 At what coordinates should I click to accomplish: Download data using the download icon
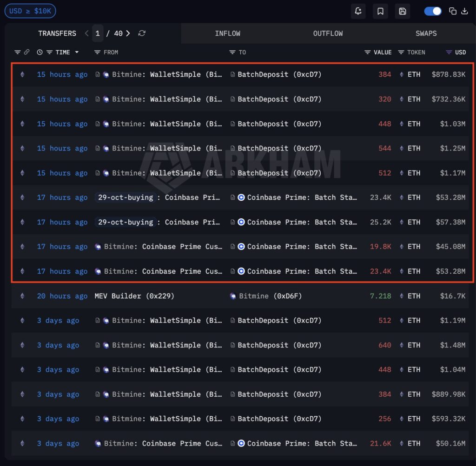[465, 11]
